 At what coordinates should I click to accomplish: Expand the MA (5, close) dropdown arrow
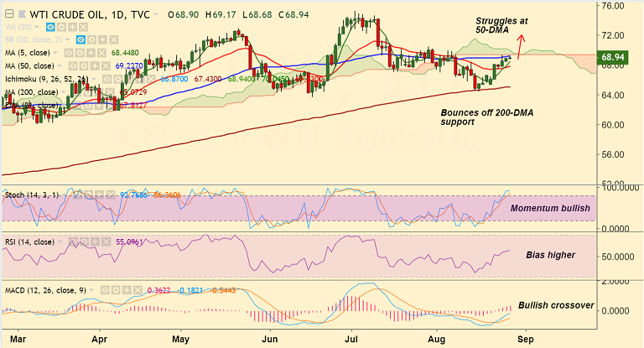(56, 53)
